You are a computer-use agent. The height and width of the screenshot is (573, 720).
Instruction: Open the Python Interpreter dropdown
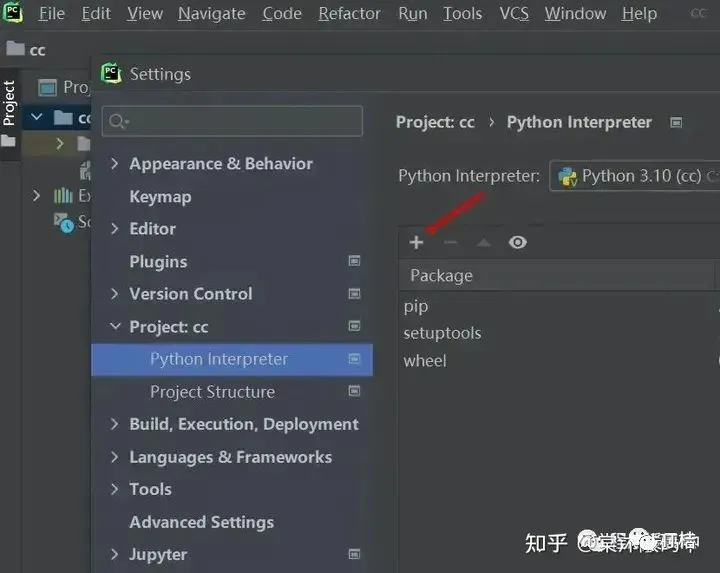coord(635,176)
